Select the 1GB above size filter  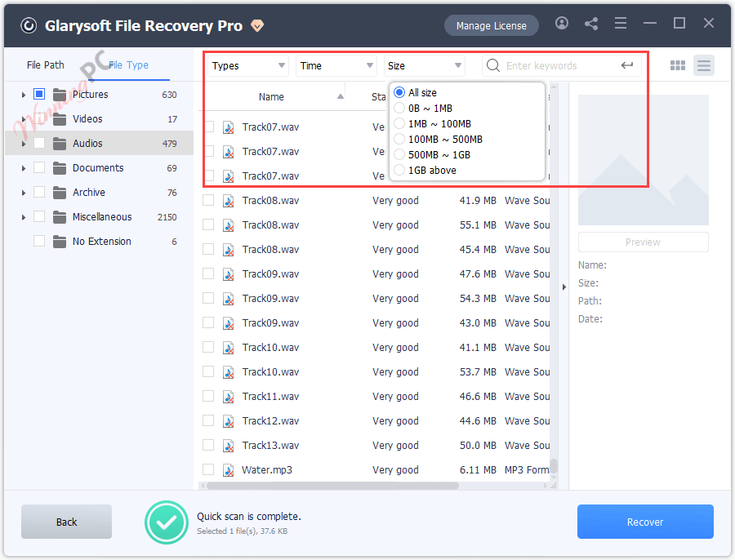click(399, 170)
